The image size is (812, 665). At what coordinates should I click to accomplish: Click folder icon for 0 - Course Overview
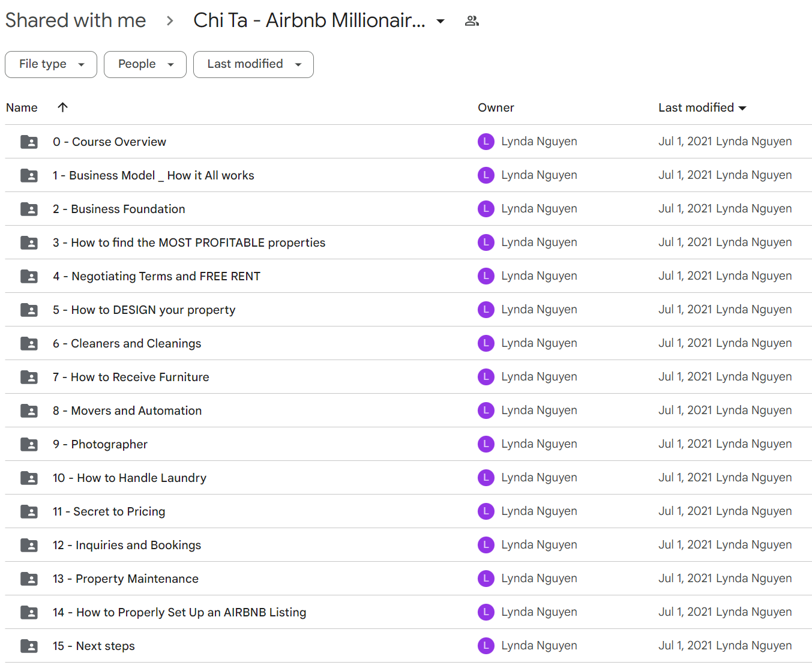pyautogui.click(x=29, y=142)
